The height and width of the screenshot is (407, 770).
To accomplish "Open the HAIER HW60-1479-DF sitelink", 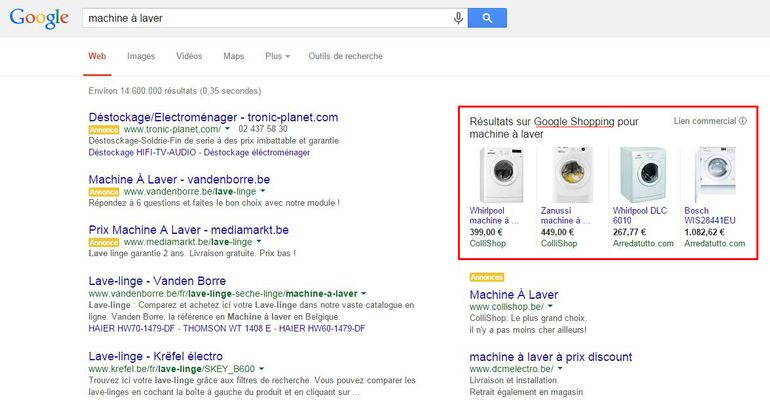I will point(322,328).
